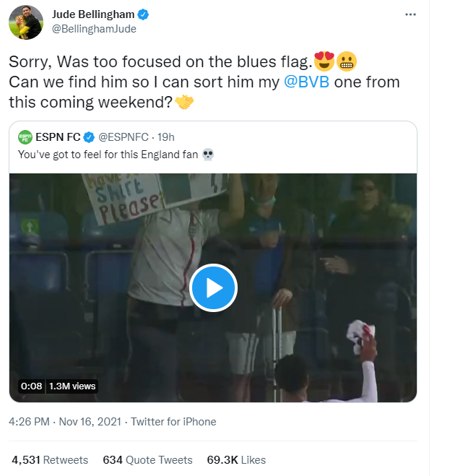Click the handshake emoji in tweet
Image resolution: width=450 pixels, height=476 pixels.
[x=184, y=103]
